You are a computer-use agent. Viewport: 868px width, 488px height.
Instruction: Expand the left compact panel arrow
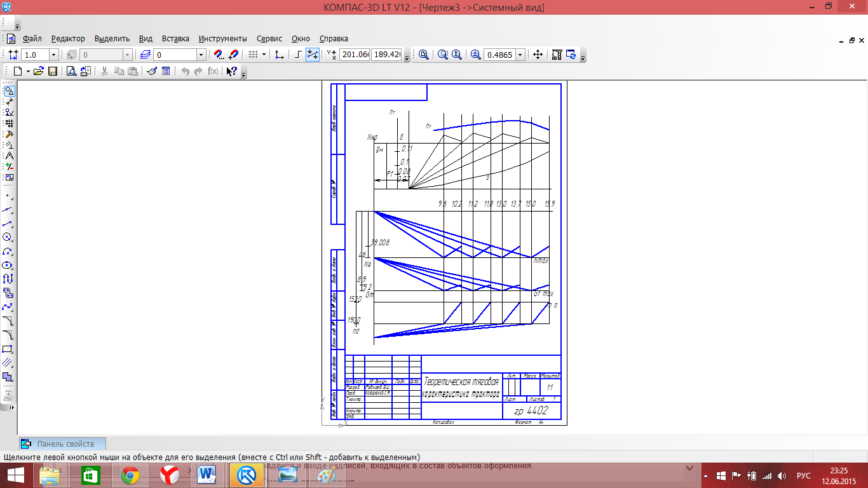[x=10, y=407]
